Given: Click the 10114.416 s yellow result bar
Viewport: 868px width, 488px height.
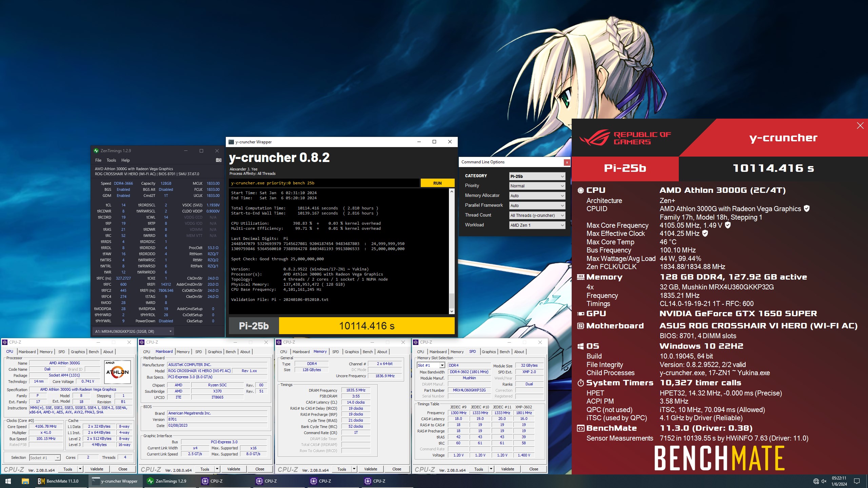Looking at the screenshot, I should tap(367, 326).
